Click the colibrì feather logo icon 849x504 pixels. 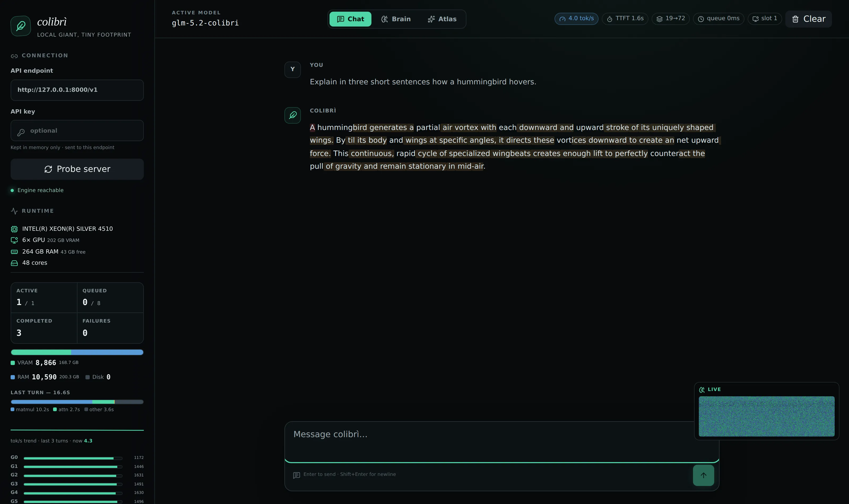coord(21,26)
